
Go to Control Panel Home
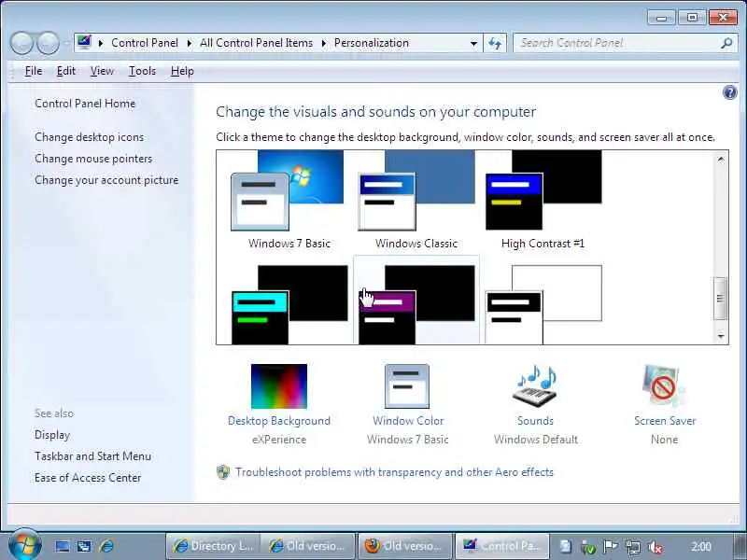(x=85, y=104)
